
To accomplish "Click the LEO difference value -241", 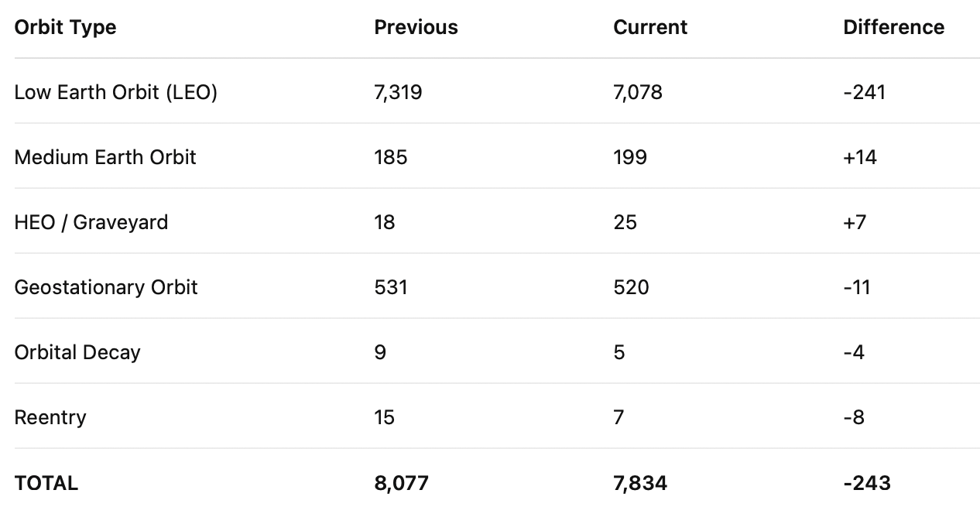I will click(x=865, y=93).
